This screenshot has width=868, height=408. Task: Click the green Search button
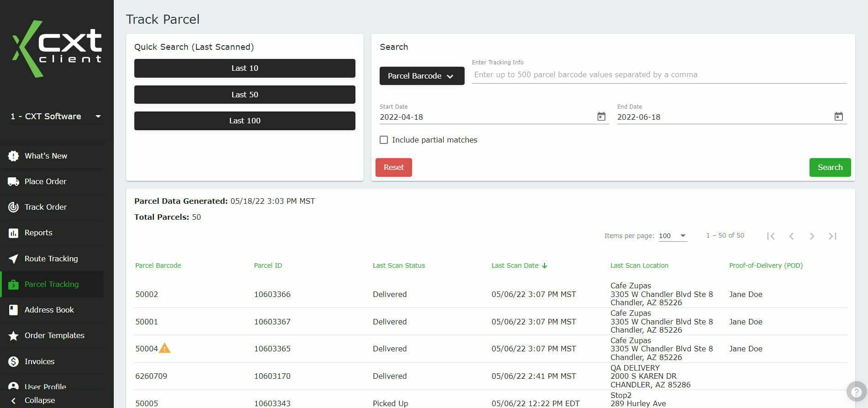(x=830, y=167)
